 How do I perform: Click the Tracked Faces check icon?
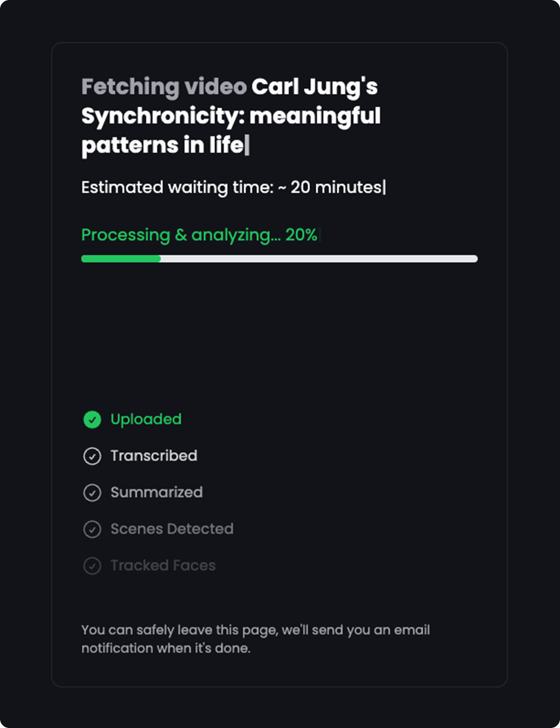coord(92,566)
